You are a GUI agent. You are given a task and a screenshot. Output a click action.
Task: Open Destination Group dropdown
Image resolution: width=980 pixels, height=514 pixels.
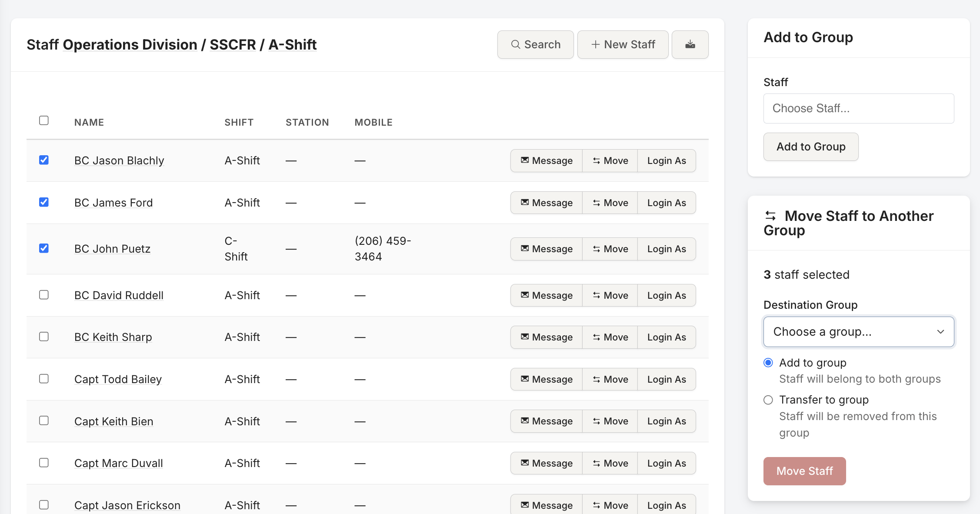[859, 332]
